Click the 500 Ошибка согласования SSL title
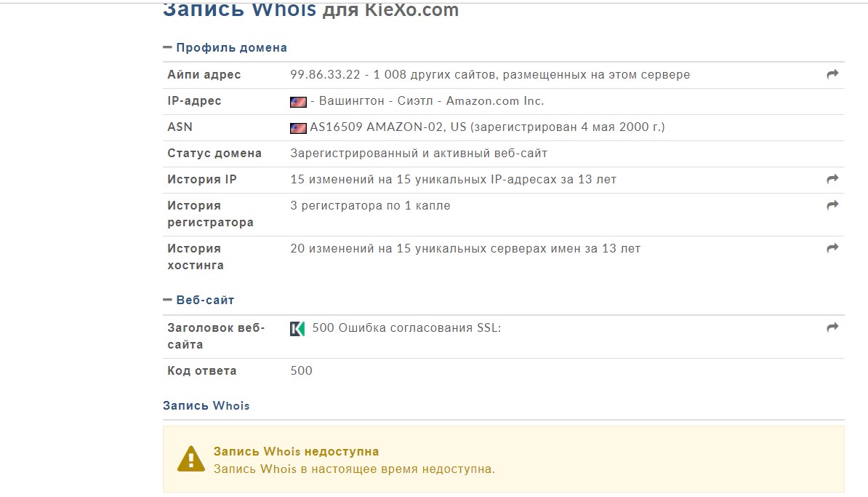Viewport: 868px width, 497px height. point(406,328)
